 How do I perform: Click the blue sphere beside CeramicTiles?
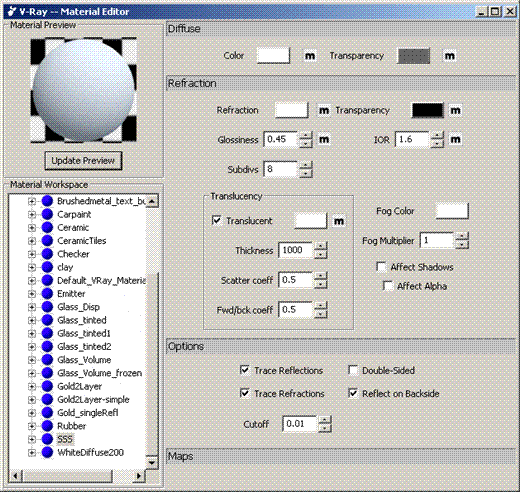point(47,241)
